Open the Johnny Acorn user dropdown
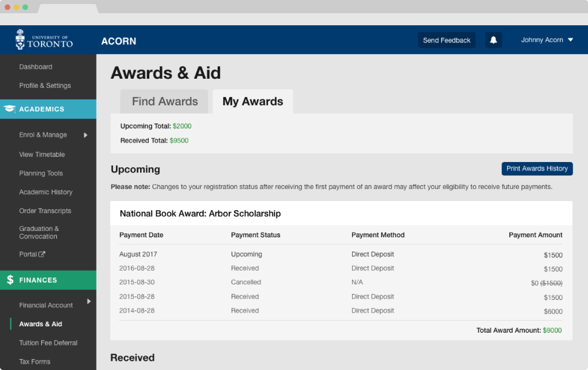 (x=547, y=40)
